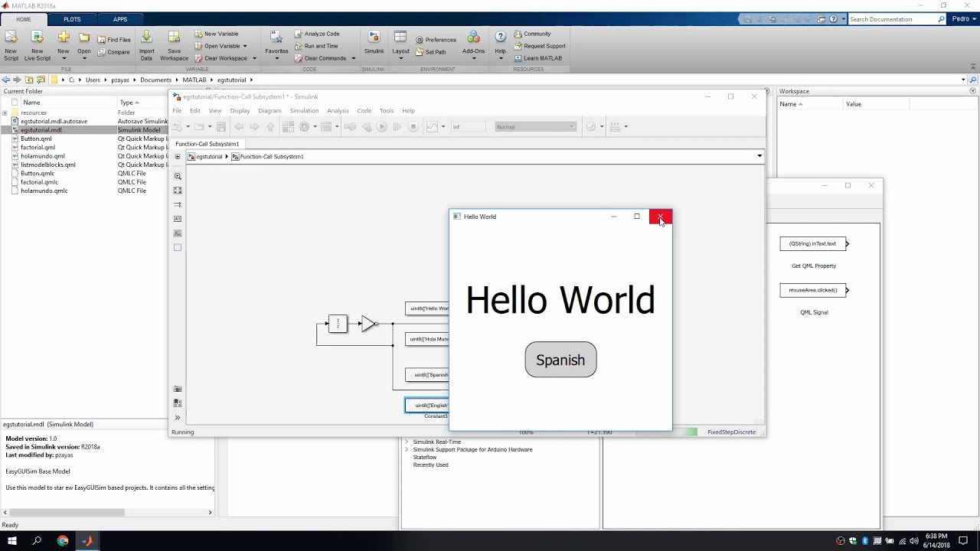Click Set Path in ribbon

click(x=431, y=52)
